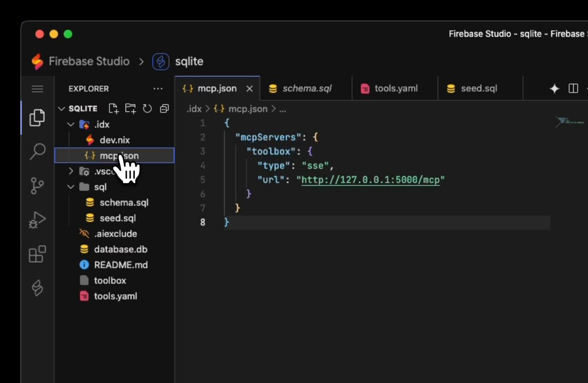Open seed.sql in the file tree

(115, 218)
